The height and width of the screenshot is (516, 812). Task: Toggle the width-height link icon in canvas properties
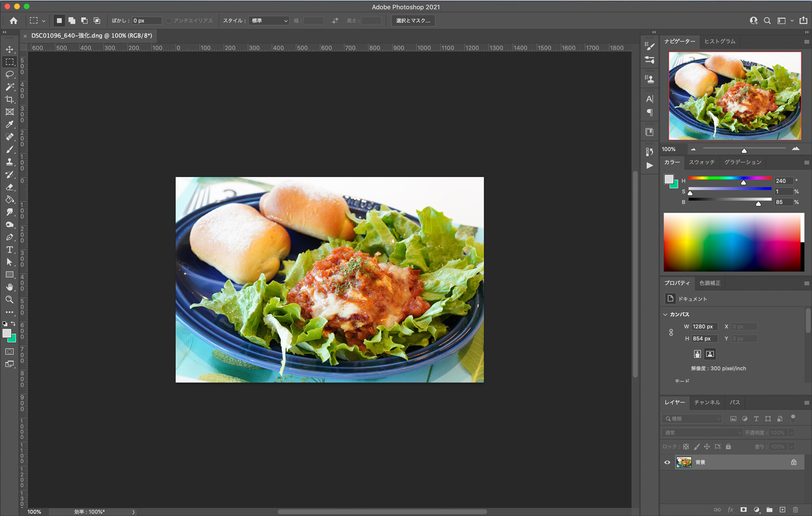(x=671, y=332)
